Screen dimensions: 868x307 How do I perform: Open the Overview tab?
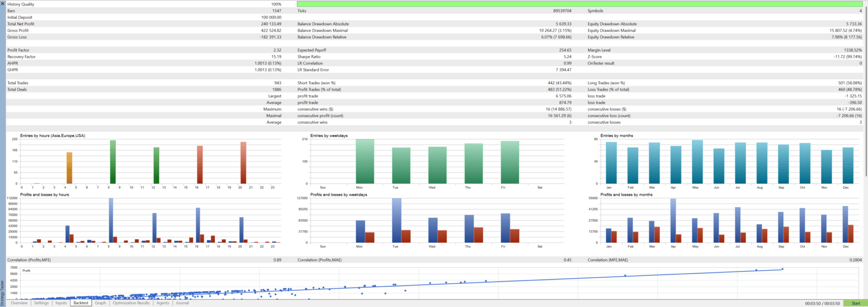click(19, 303)
